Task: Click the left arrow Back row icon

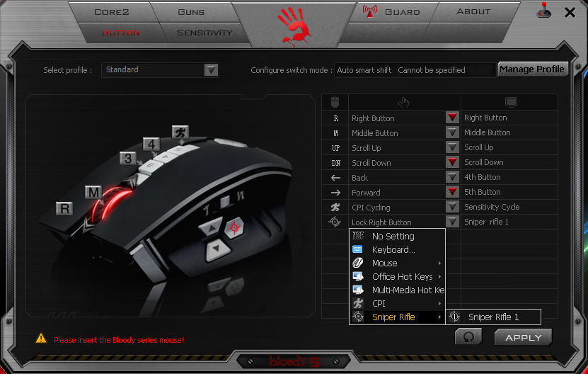Action: click(335, 178)
